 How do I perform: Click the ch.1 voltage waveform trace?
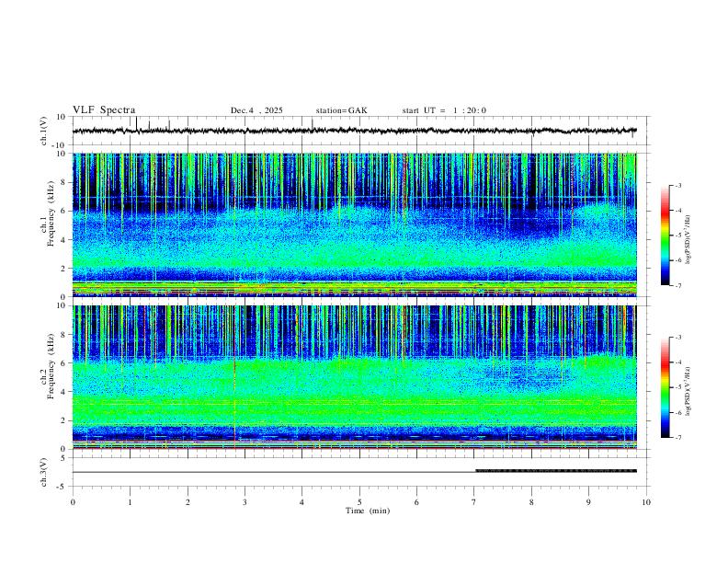[x=354, y=131]
